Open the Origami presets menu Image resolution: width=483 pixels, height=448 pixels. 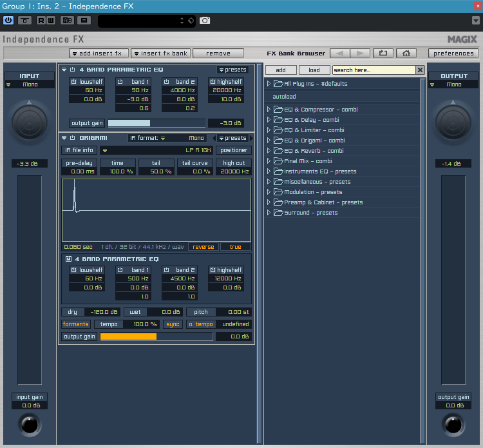pos(232,138)
